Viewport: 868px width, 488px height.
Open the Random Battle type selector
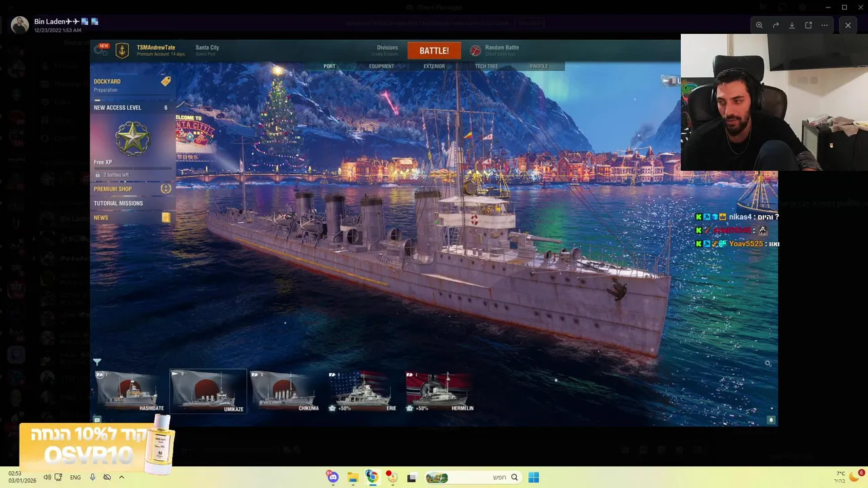click(502, 50)
